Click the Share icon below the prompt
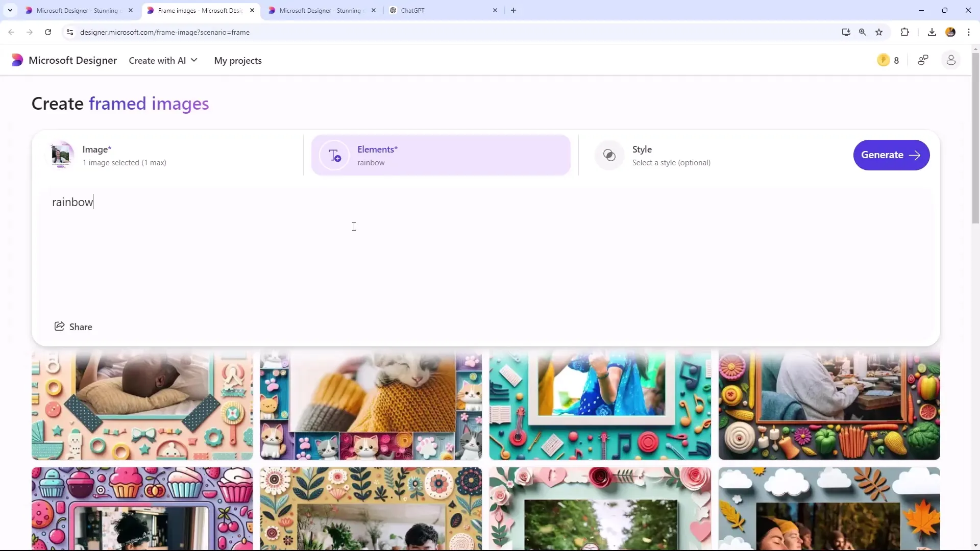 coord(59,326)
